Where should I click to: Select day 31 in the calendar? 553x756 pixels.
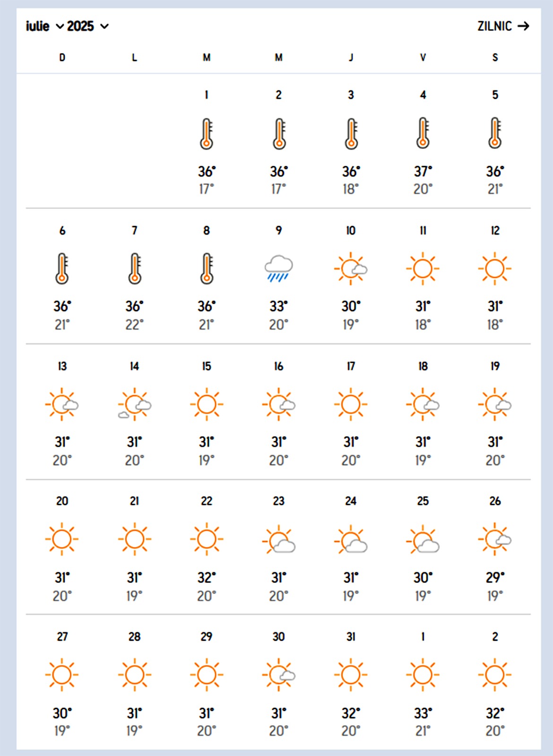(x=351, y=636)
